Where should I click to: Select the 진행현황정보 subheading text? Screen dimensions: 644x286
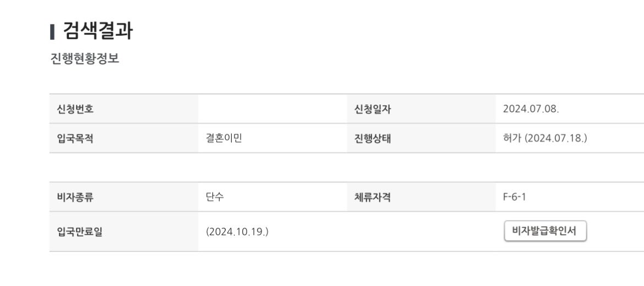(85, 59)
